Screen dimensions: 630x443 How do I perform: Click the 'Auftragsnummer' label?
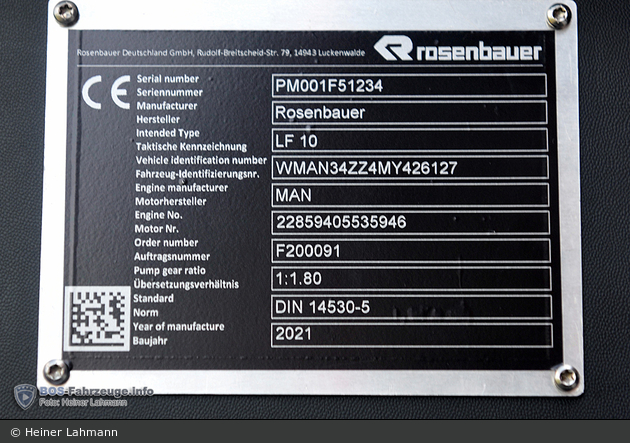(x=172, y=257)
